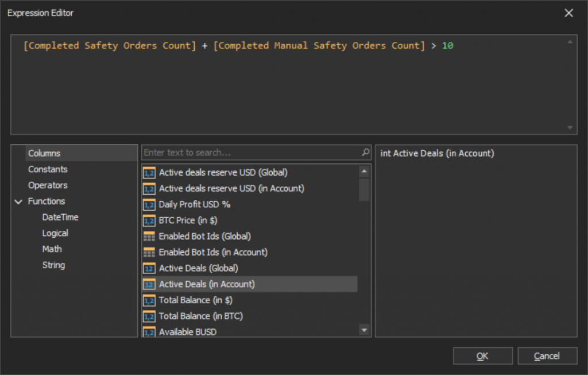
Task: Click the Active Deals (in Account) integer icon
Action: pos(149,284)
